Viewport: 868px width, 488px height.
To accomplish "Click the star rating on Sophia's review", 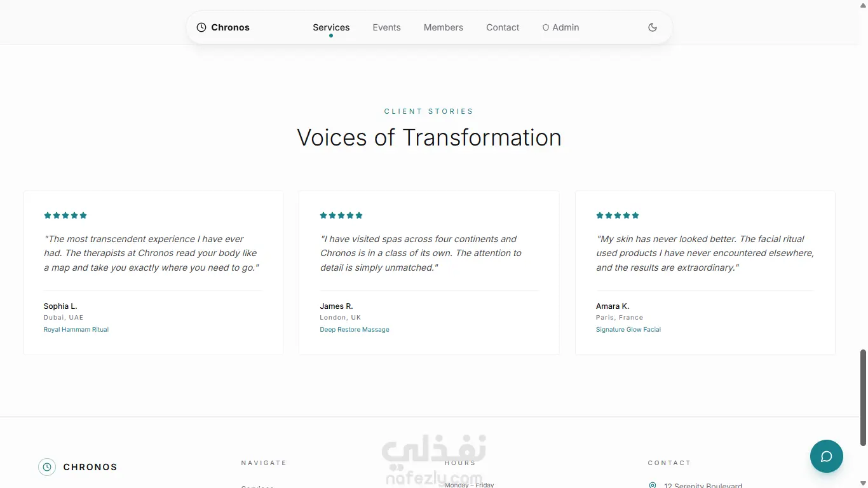I will [65, 215].
